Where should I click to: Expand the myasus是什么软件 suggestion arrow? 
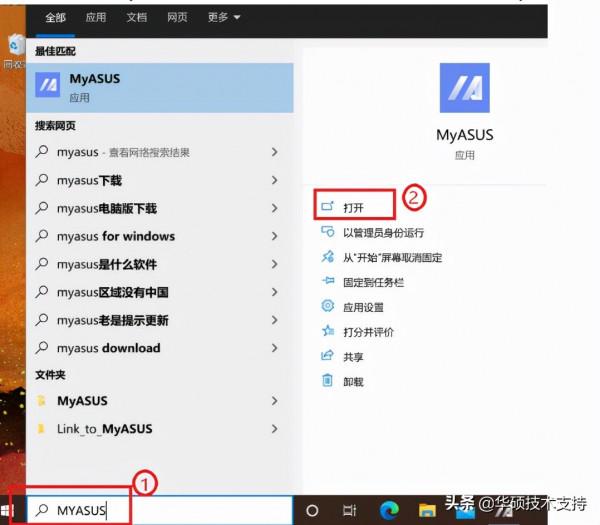tap(274, 264)
